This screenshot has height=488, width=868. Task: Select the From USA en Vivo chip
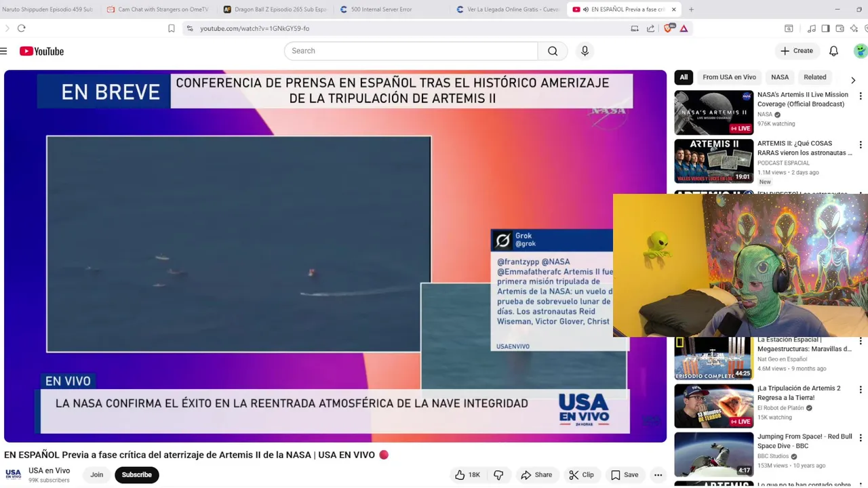[729, 77]
